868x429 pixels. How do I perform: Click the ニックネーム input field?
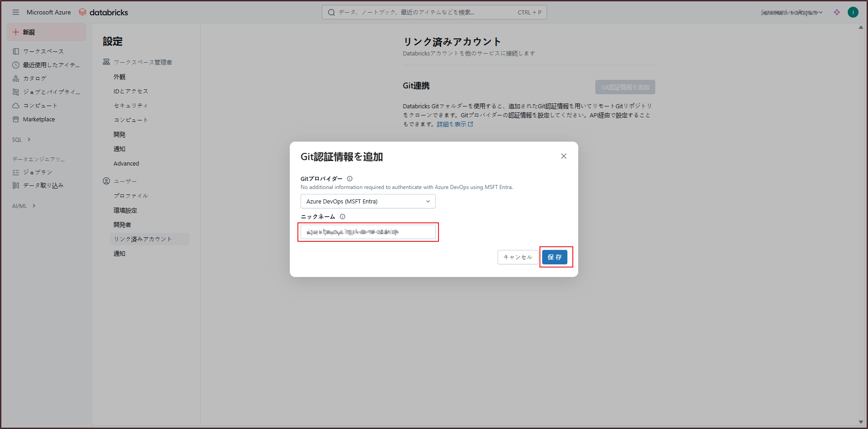pyautogui.click(x=368, y=232)
